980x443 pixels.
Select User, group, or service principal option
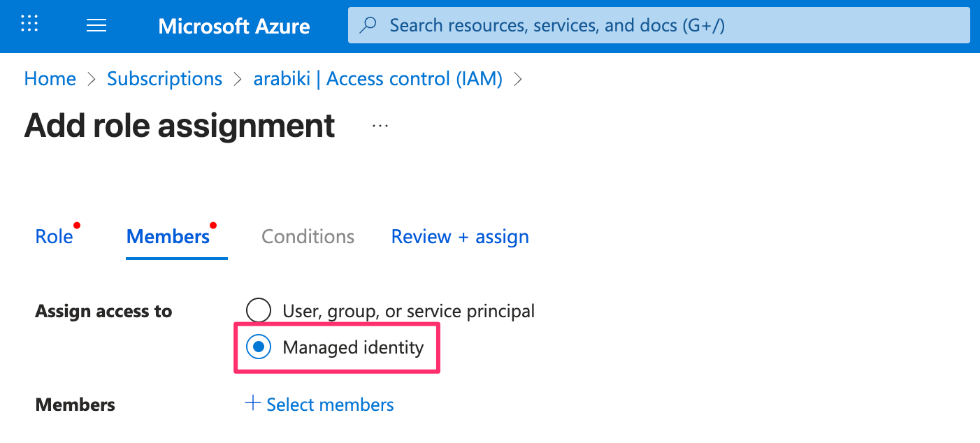click(x=259, y=310)
